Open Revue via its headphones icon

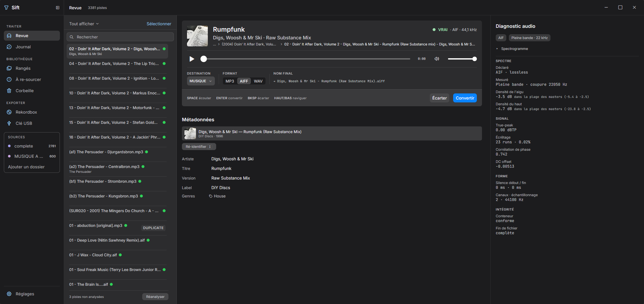[x=9, y=36]
